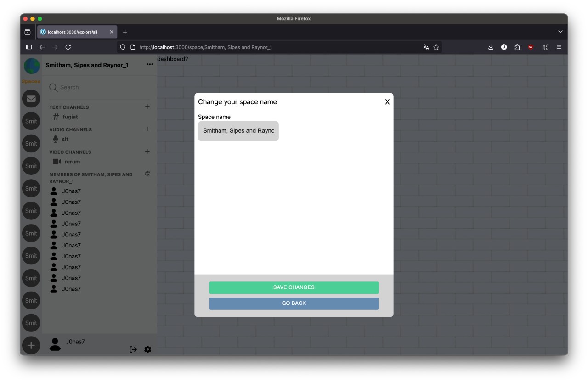The width and height of the screenshot is (588, 382).
Task: Add a new text channel
Action: pyautogui.click(x=147, y=107)
